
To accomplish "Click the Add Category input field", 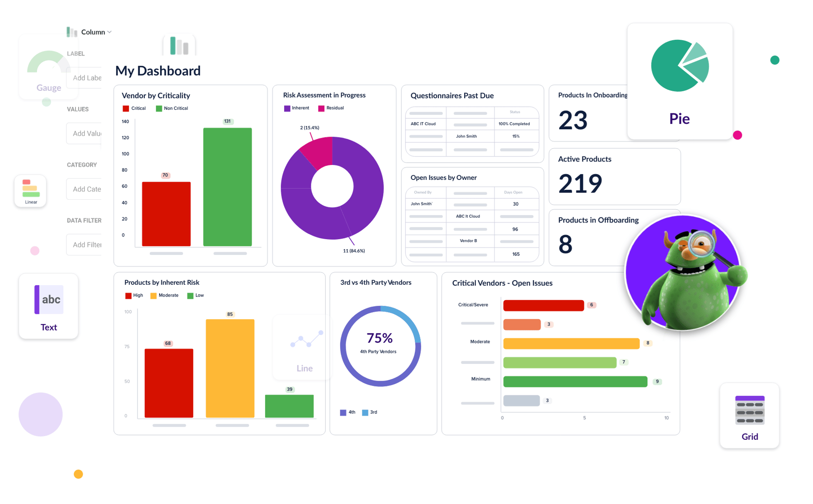I will pyautogui.click(x=88, y=189).
